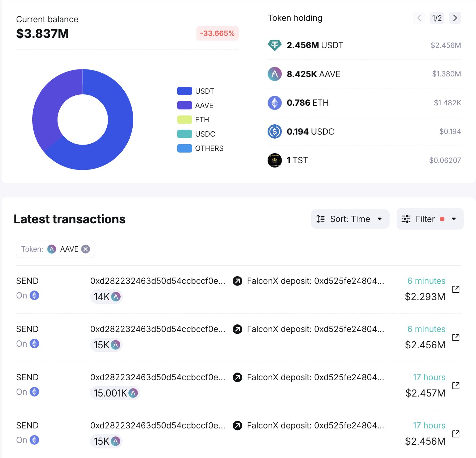Click the USDT Tether token icon
The image size is (476, 458).
coord(275,45)
